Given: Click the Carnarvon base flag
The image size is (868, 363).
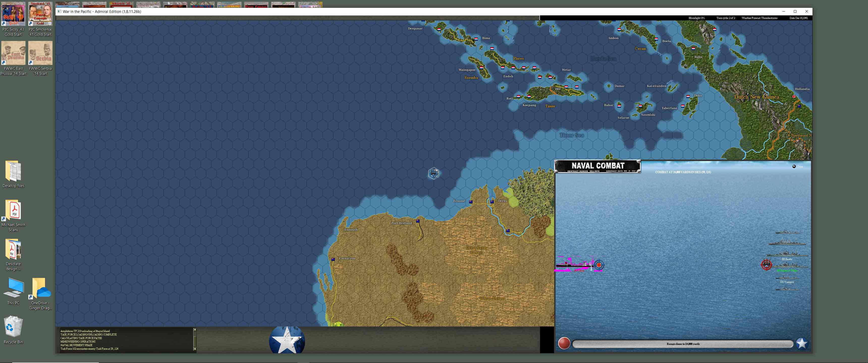Looking at the screenshot, I should pos(333,259).
